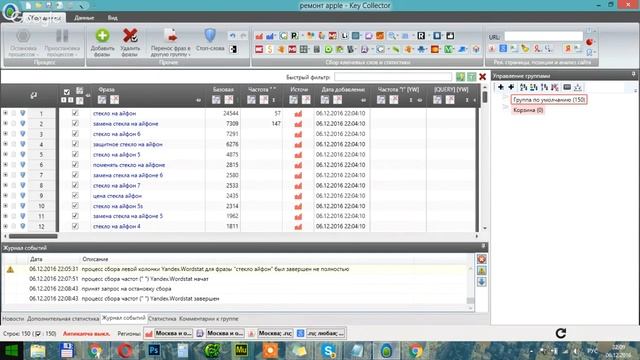Click the circular refresh arrow icon
This screenshot has width=640, height=360.
tap(561, 333)
